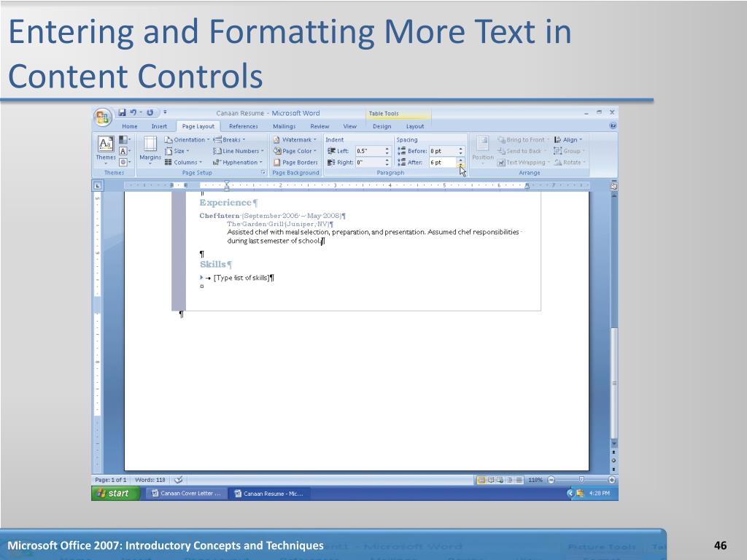
Task: Switch to Full Screen Reading view
Action: click(491, 480)
